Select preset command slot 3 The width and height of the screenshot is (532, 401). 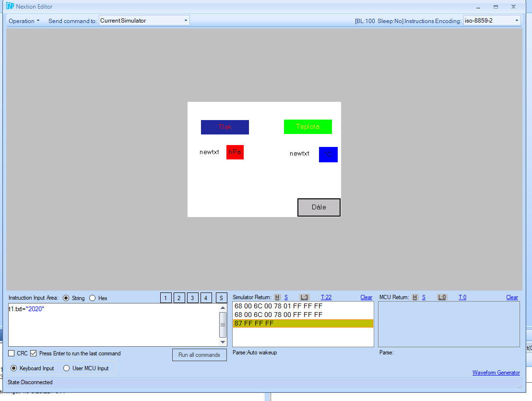click(193, 298)
